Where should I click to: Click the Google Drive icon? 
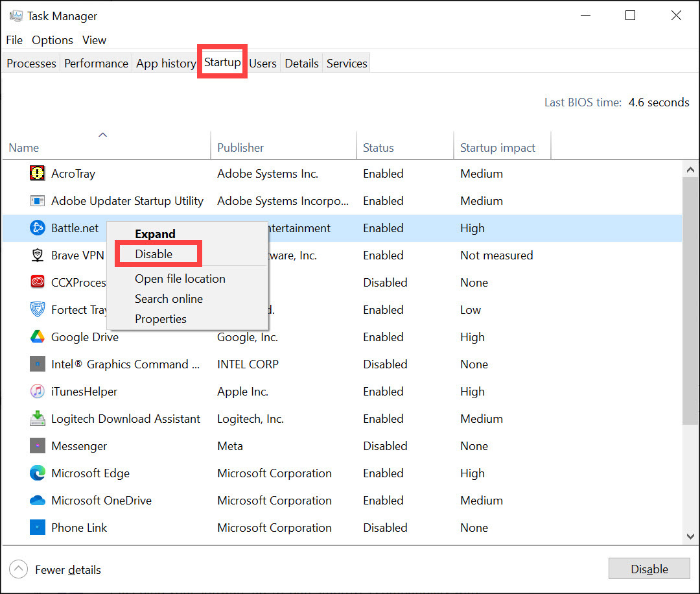(37, 337)
